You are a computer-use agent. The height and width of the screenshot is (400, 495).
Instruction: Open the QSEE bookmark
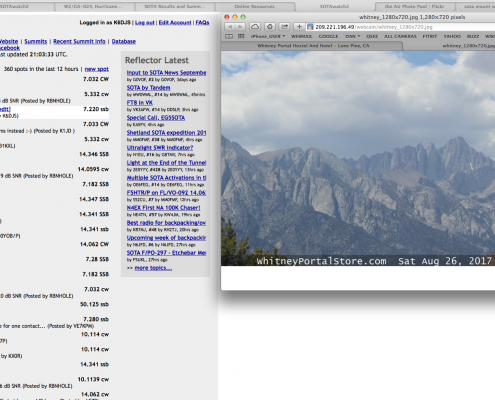pos(372,36)
